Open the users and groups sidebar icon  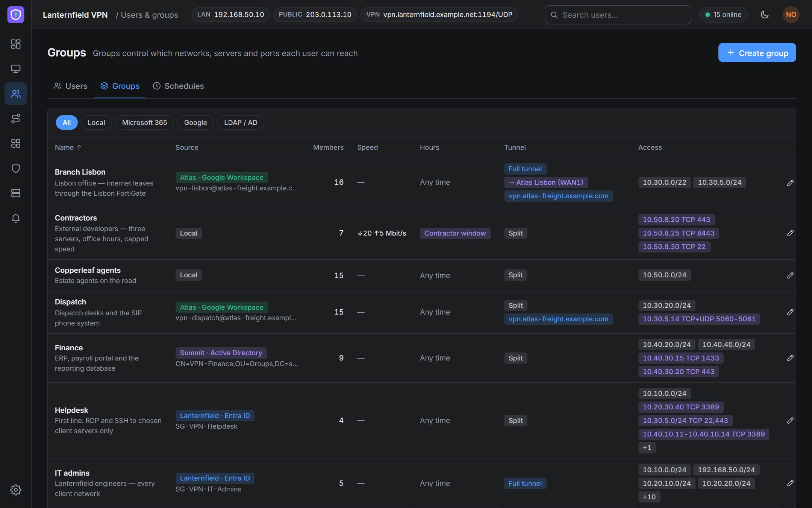(16, 94)
